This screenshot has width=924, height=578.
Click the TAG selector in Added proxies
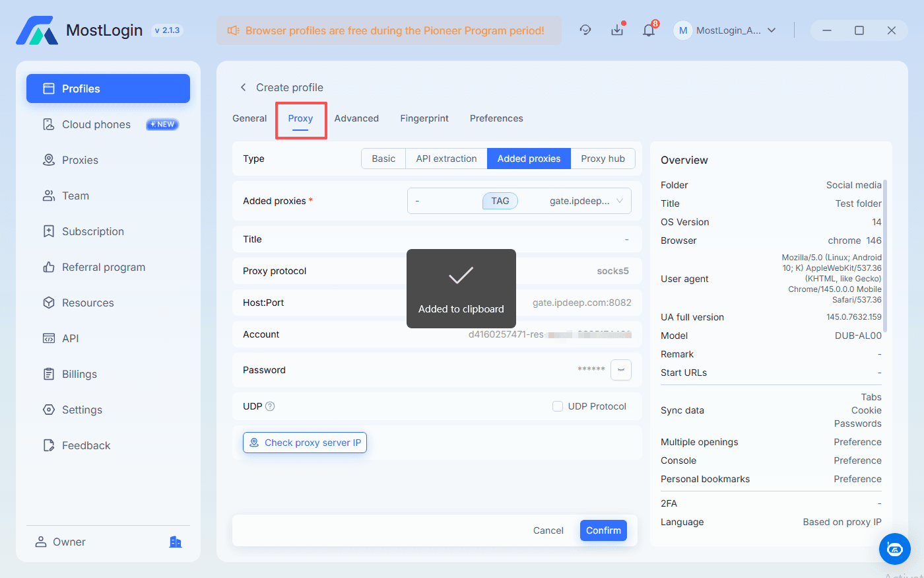500,201
